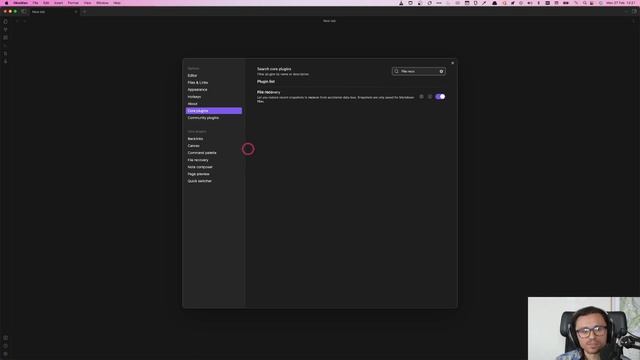Screen dimensions: 640x360
Task: Open the Help menu
Action: pyautogui.click(x=117, y=3)
